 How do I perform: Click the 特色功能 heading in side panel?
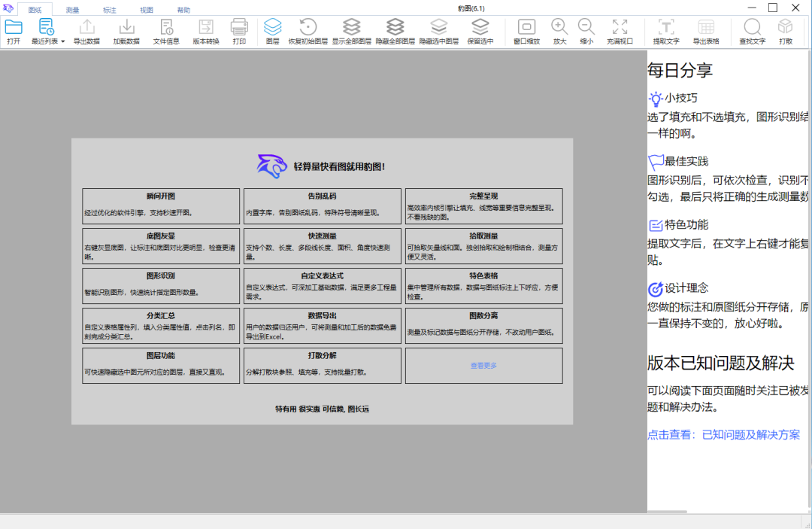(x=686, y=224)
